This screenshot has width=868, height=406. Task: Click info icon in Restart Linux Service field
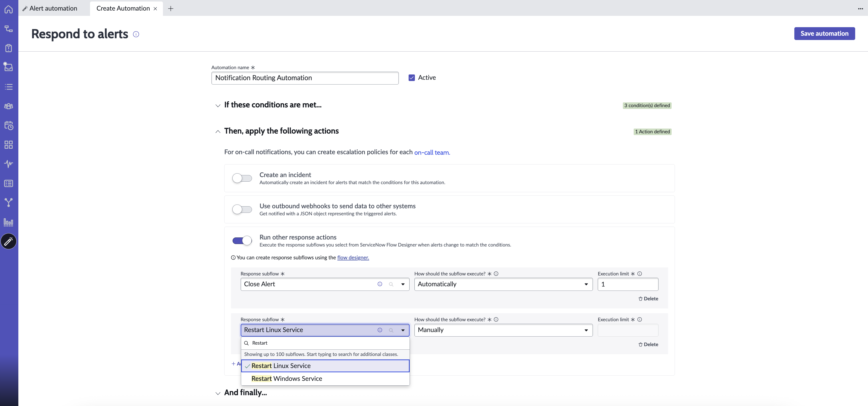click(x=380, y=330)
